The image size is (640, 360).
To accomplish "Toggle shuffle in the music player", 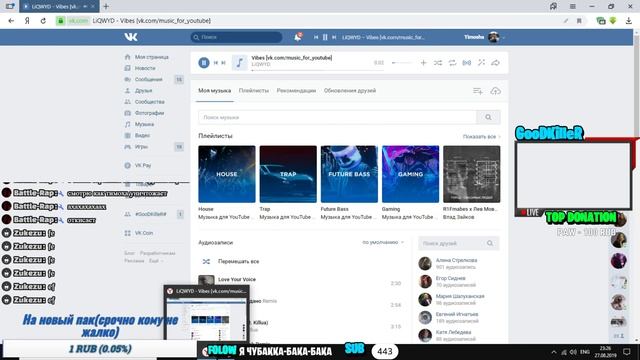I will click(438, 62).
